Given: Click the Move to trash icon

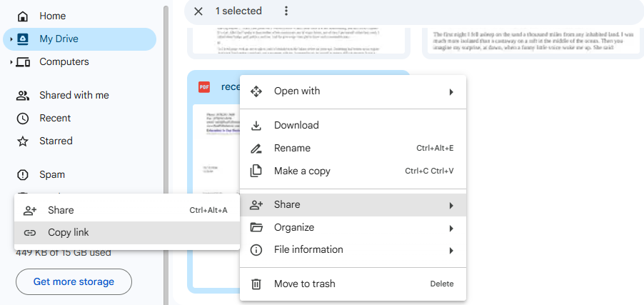Looking at the screenshot, I should [x=256, y=284].
